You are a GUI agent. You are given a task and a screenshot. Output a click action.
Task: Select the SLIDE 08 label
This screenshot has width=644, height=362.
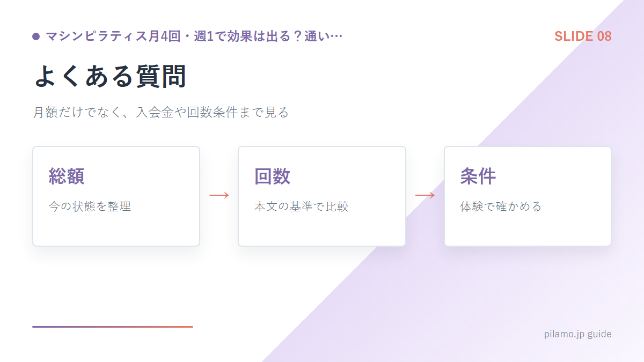[583, 36]
